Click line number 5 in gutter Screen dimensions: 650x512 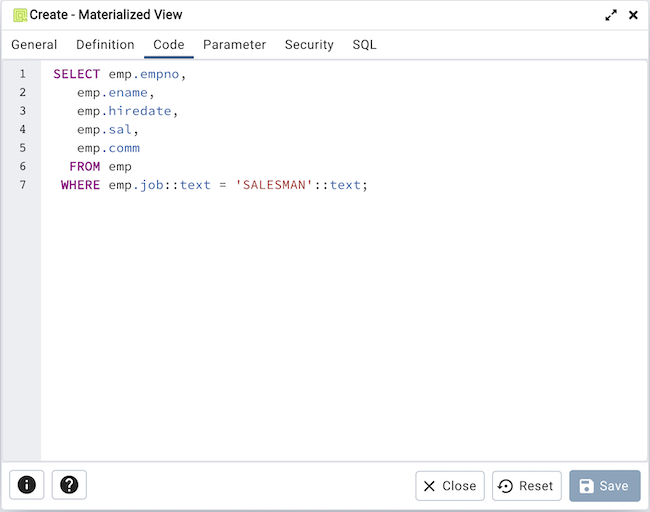click(22, 148)
